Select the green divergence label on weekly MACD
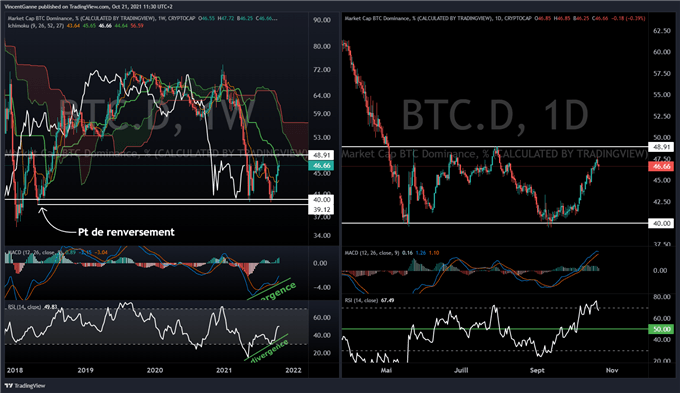Image resolution: width=680 pixels, height=393 pixels. coord(277,291)
